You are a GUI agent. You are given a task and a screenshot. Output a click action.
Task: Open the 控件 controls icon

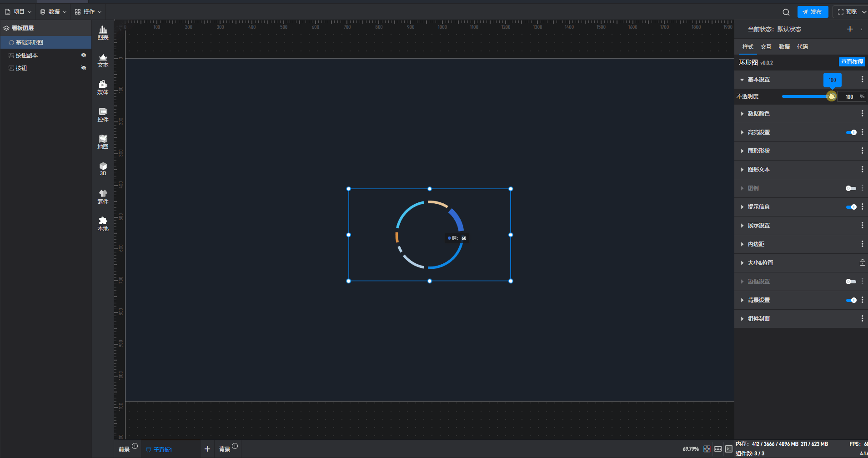[103, 115]
